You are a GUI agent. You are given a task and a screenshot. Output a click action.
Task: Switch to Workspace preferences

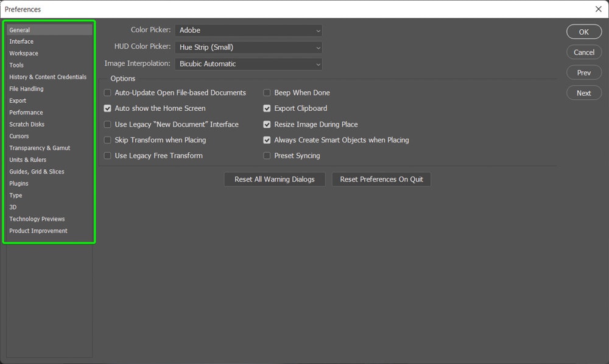49,53
